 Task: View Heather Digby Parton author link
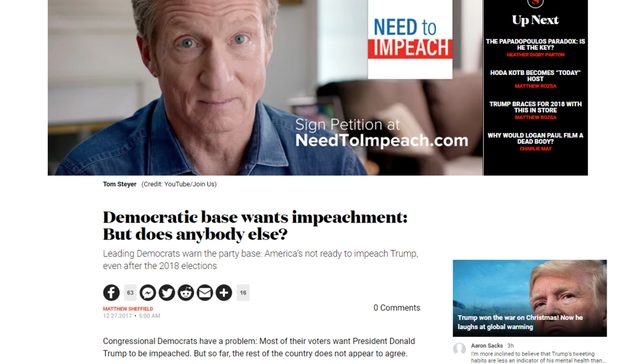[x=535, y=55]
